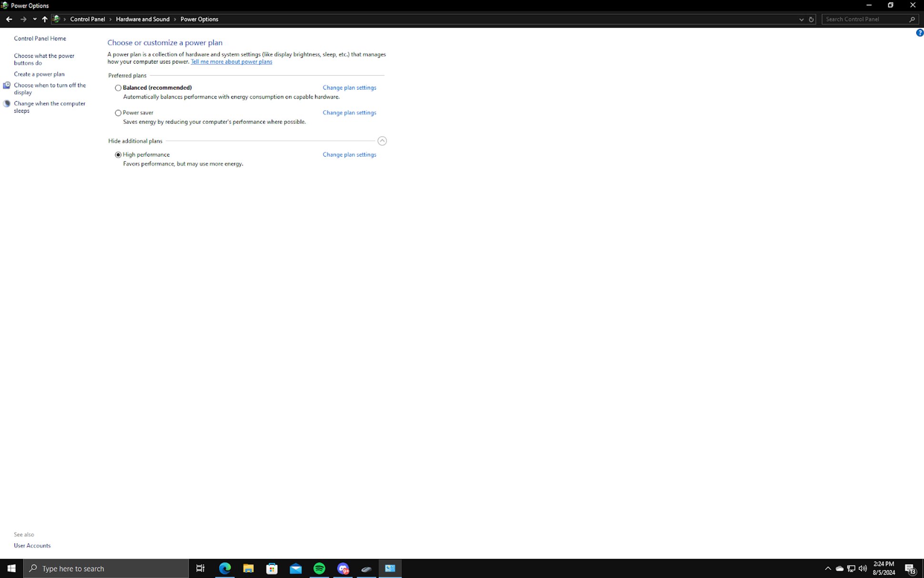The image size is (924, 578).
Task: Open Microsoft Edge from the taskbar
Action: [x=224, y=568]
